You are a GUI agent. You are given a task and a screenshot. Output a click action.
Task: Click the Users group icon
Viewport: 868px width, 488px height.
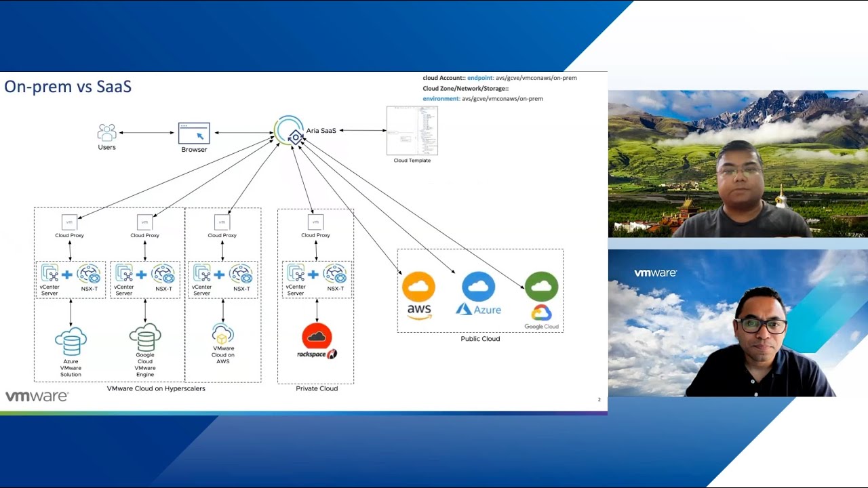[106, 132]
